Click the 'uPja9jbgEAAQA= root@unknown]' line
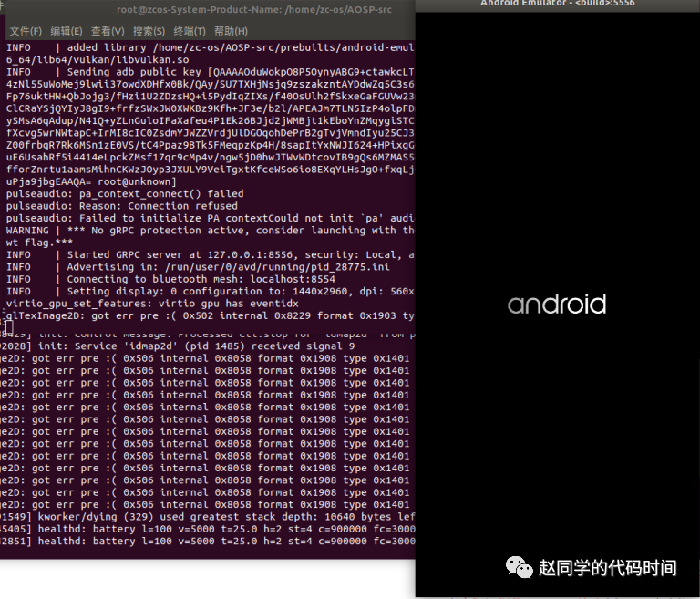Viewport: 700px width, 599px height. coord(91,181)
